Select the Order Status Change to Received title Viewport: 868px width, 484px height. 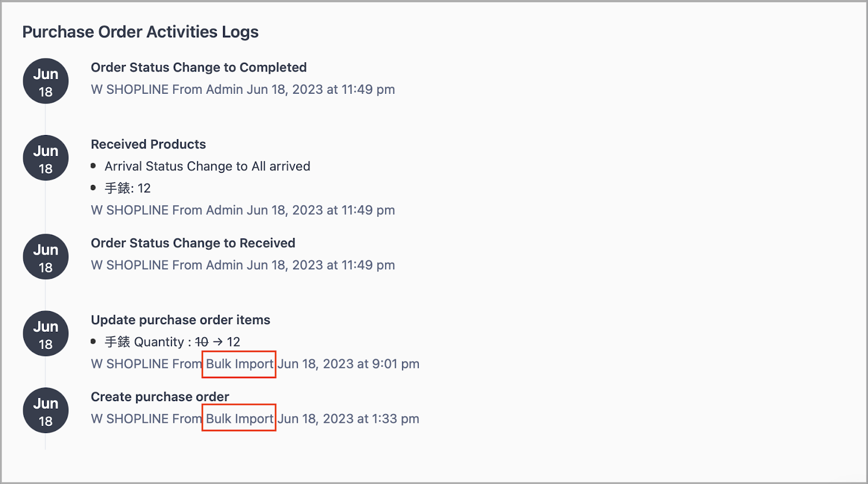click(x=193, y=243)
